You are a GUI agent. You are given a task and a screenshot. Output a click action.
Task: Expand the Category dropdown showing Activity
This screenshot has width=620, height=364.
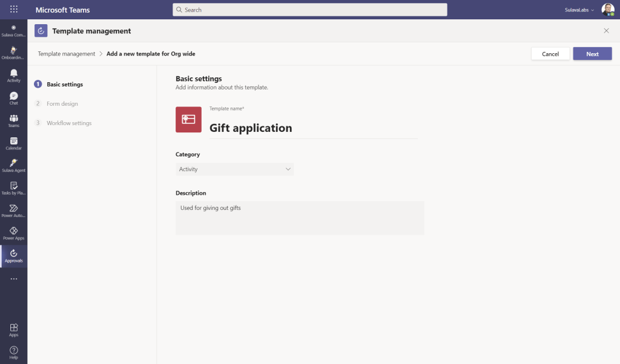click(234, 169)
